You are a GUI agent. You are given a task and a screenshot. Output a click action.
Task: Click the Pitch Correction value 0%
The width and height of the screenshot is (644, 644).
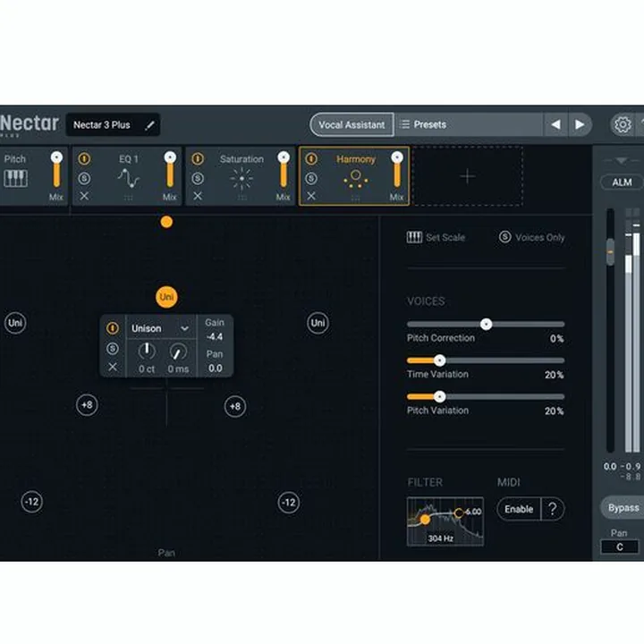(x=557, y=338)
